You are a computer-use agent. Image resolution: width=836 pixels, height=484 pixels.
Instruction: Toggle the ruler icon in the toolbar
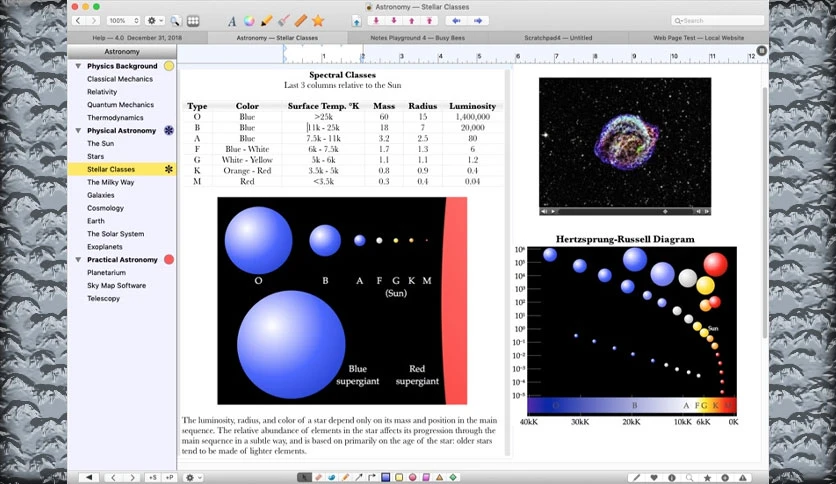pos(301,21)
